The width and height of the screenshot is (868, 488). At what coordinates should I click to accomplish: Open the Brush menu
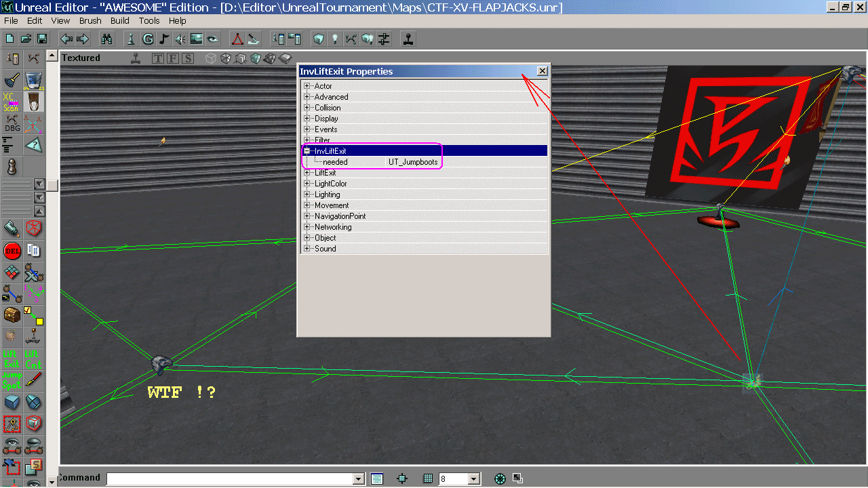point(90,21)
